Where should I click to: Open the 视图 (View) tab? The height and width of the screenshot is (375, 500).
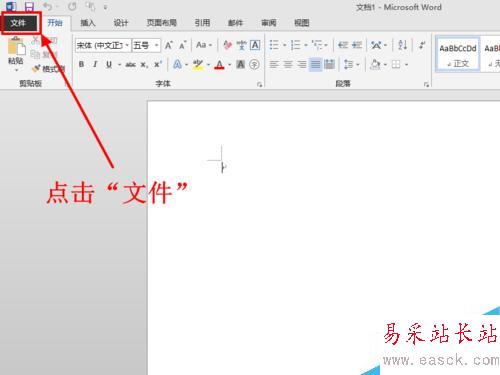coord(302,23)
